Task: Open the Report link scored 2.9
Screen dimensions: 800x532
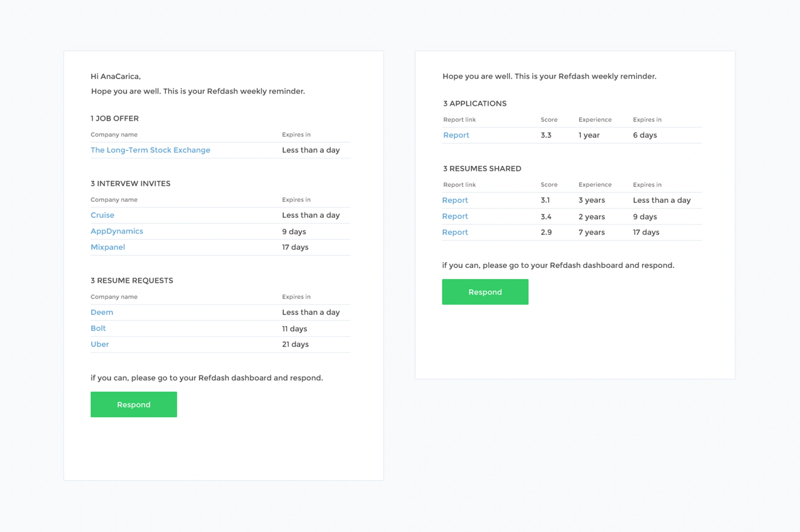Action: (x=455, y=232)
